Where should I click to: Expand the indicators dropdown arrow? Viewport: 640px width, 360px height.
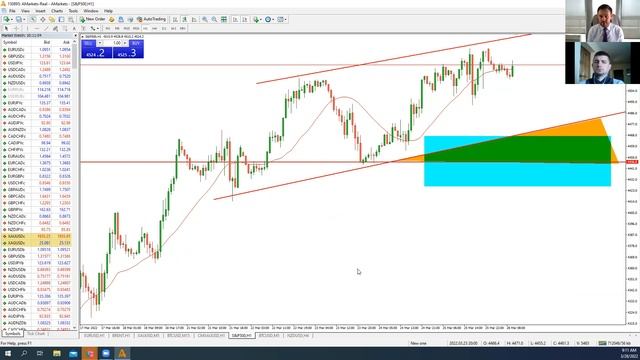coord(261,19)
